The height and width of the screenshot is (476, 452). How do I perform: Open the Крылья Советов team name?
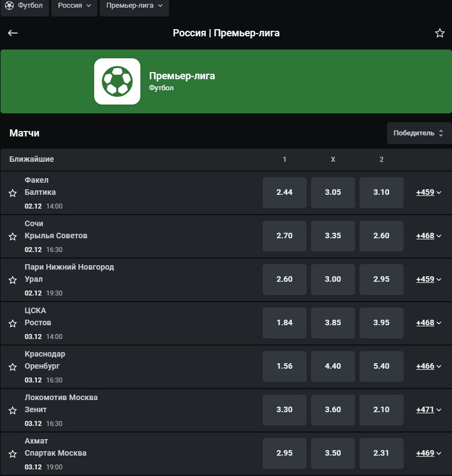tap(56, 236)
